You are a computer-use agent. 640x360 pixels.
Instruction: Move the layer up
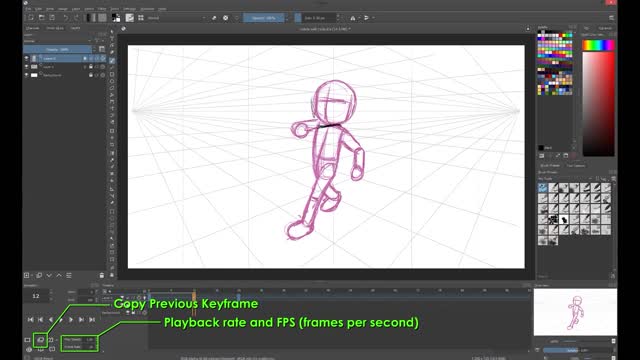click(x=59, y=276)
